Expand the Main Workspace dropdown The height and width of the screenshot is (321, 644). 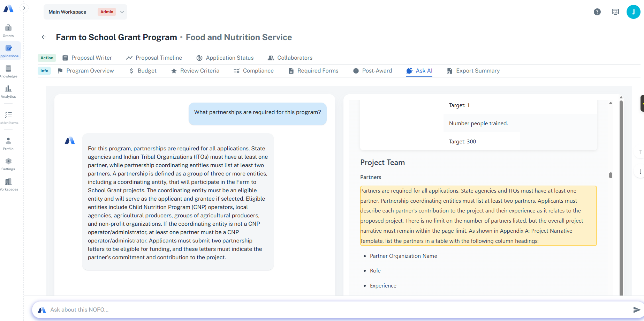122,12
